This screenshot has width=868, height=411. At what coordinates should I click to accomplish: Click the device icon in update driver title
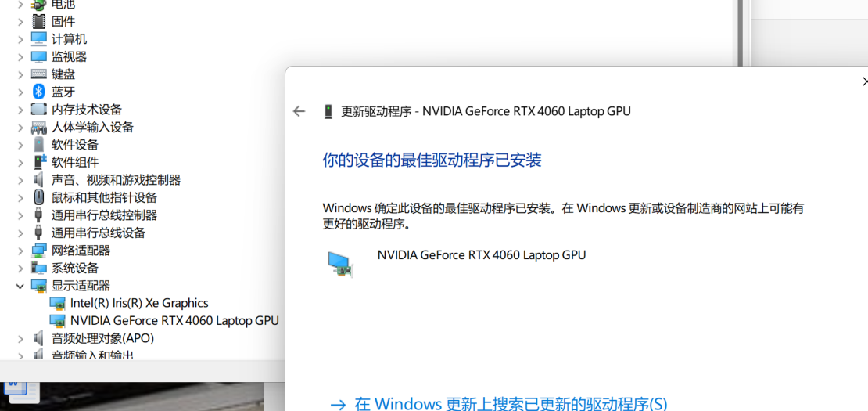(328, 111)
